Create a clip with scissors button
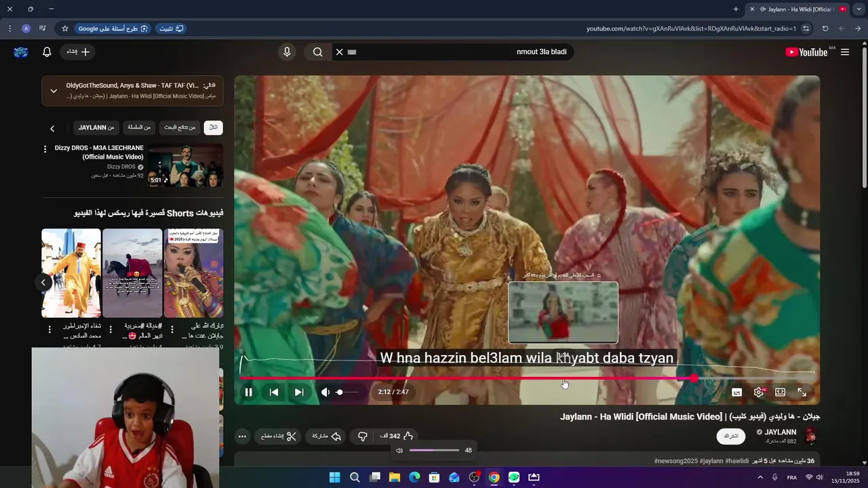 279,436
